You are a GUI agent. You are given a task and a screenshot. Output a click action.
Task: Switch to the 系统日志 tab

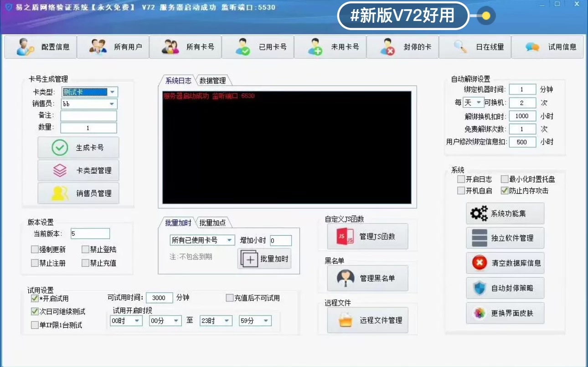tap(178, 81)
